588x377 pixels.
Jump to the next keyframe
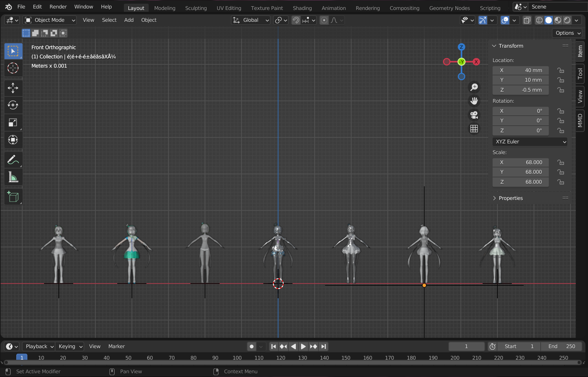[x=314, y=346]
